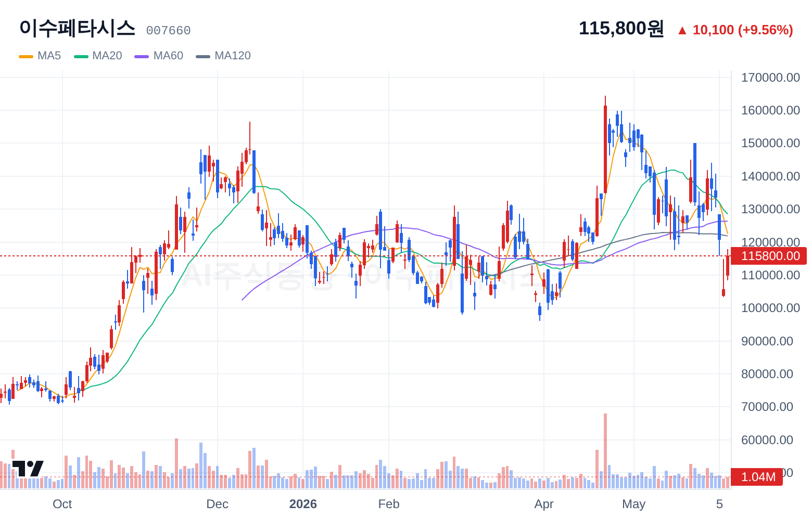Viewport: 812px width, 518px height.
Task: Click the 70000.00 price axis label
Action: 767,407
